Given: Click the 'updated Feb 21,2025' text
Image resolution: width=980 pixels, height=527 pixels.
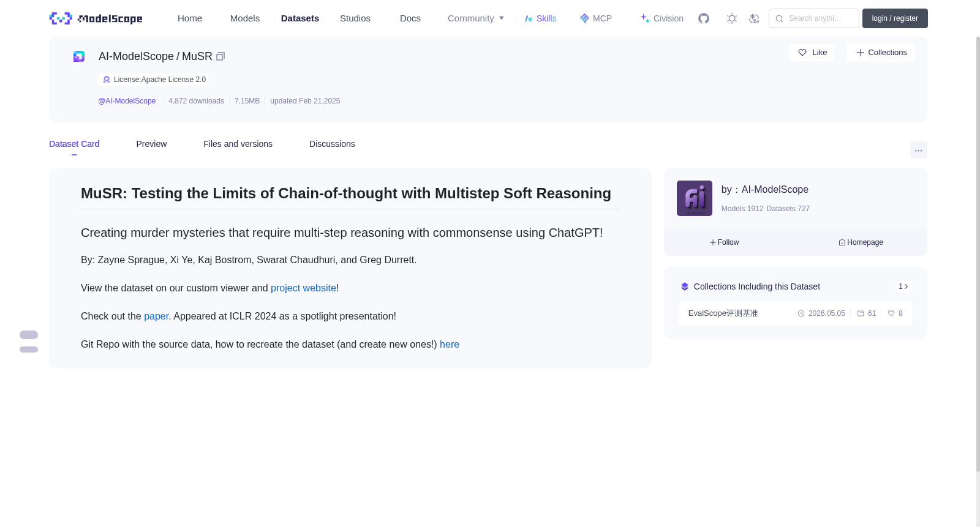Looking at the screenshot, I should [x=305, y=101].
